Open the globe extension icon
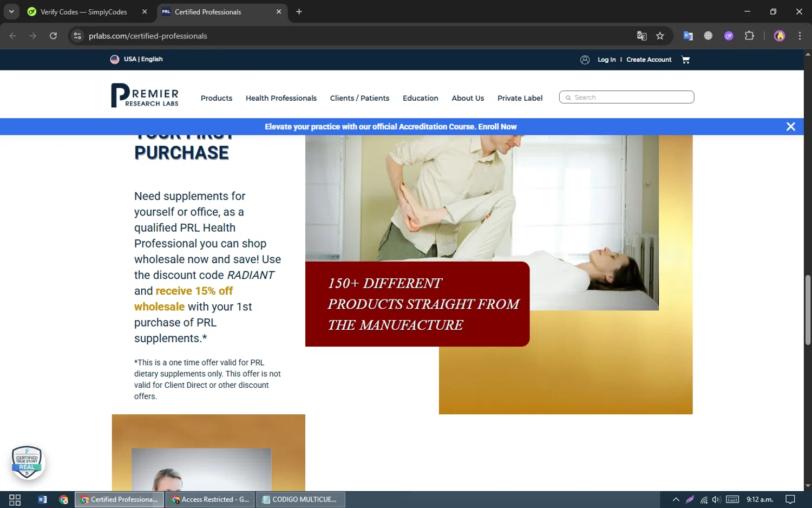 [x=708, y=36]
